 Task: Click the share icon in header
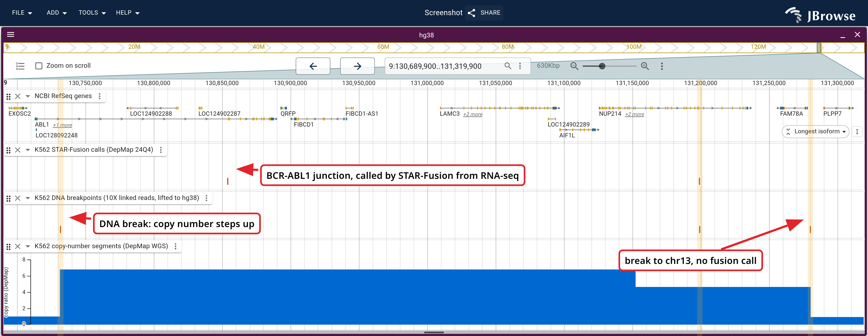471,13
